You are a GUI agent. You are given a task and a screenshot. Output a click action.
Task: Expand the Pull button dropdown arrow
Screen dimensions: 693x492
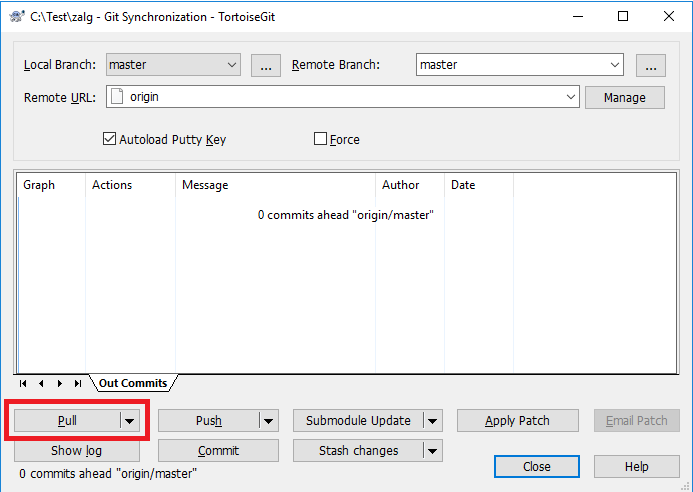pos(130,421)
